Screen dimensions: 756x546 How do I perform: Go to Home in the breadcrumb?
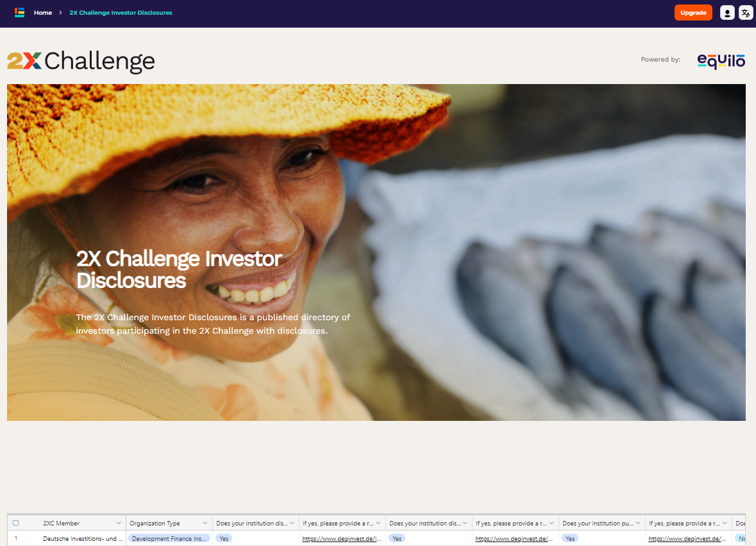point(43,13)
